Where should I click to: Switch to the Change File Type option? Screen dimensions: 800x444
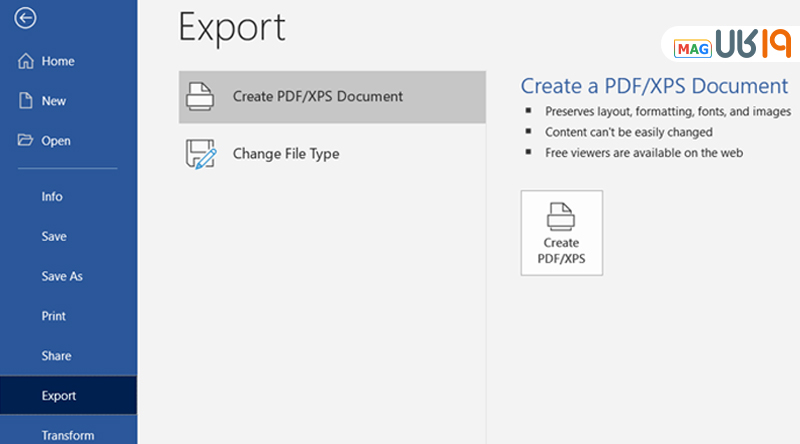tap(285, 154)
